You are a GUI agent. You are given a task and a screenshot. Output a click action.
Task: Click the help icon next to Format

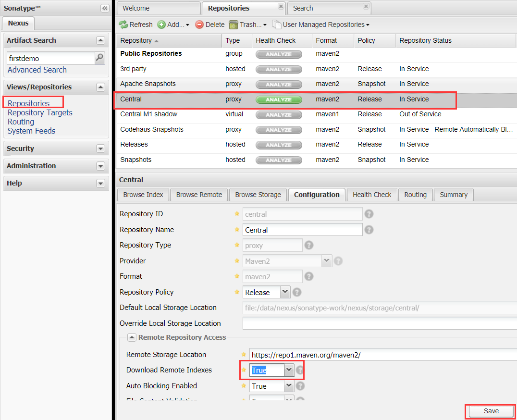(308, 276)
